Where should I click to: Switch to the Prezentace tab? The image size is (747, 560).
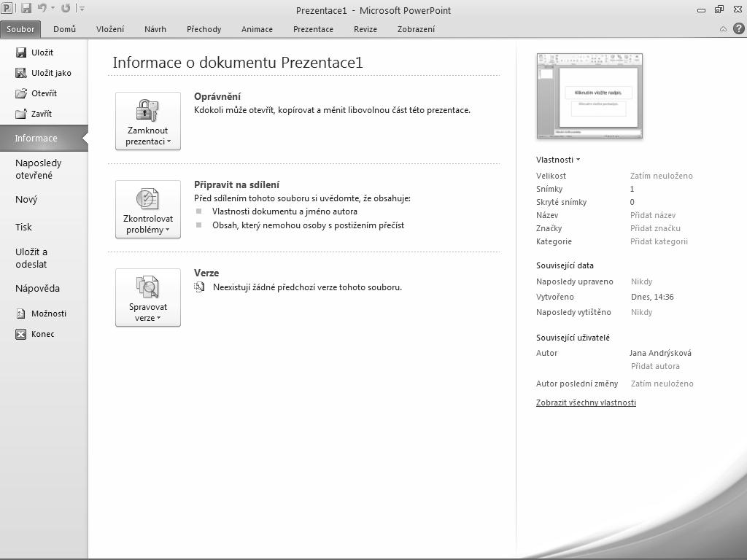pos(314,29)
